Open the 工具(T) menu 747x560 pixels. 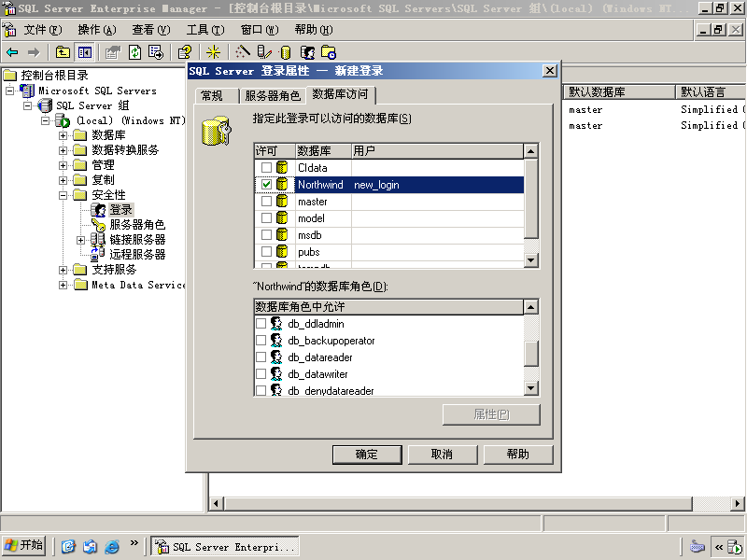click(205, 30)
